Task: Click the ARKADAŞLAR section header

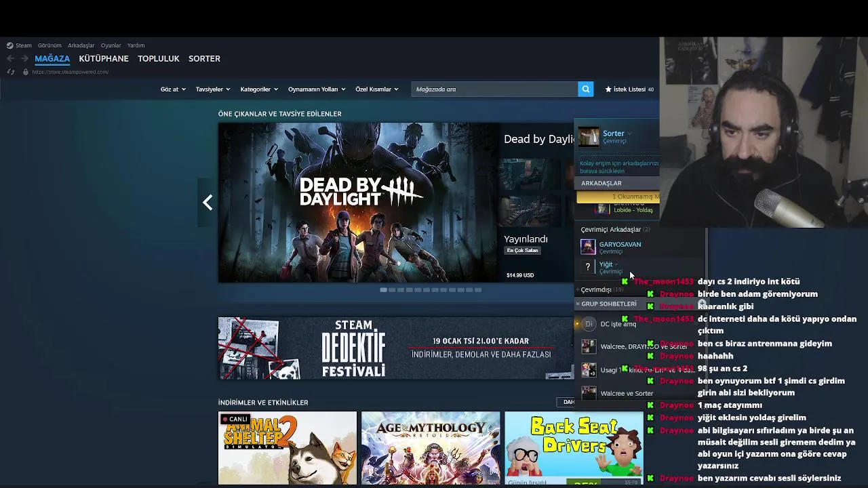Action: coord(618,183)
